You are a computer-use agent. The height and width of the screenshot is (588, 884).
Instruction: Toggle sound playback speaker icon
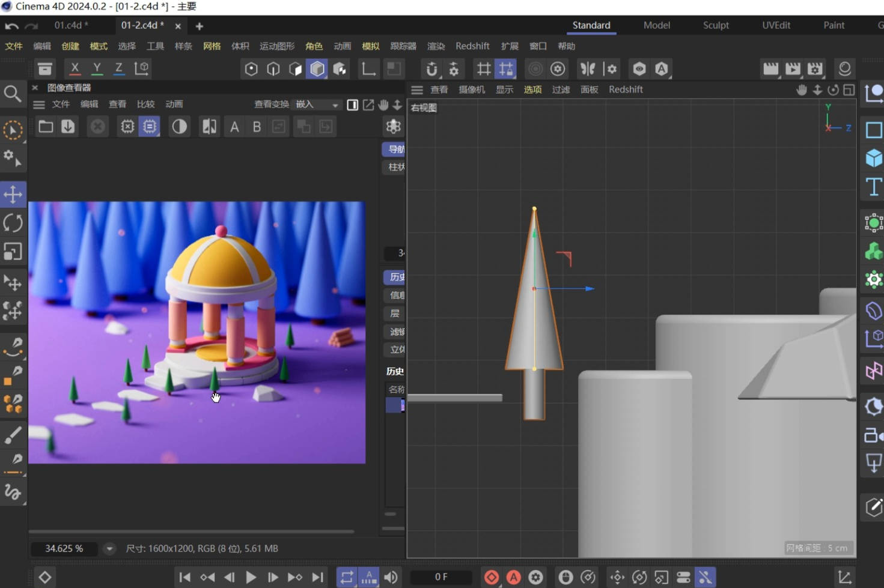pos(391,577)
